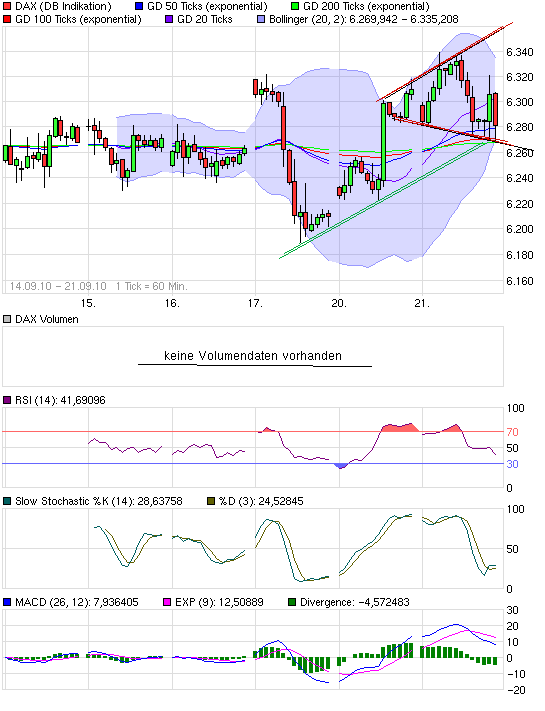Screen dimensions: 545x711
Task: Click the '20.' date axis label
Action: (x=339, y=303)
